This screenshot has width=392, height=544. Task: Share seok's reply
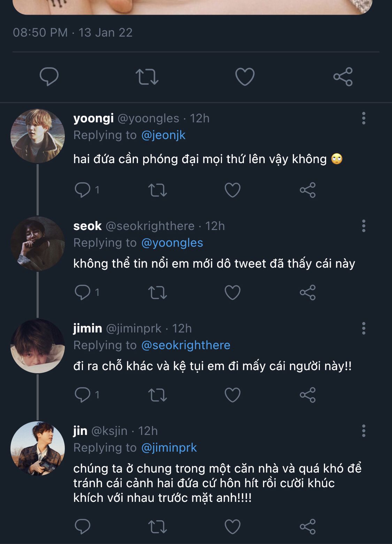[x=308, y=292]
